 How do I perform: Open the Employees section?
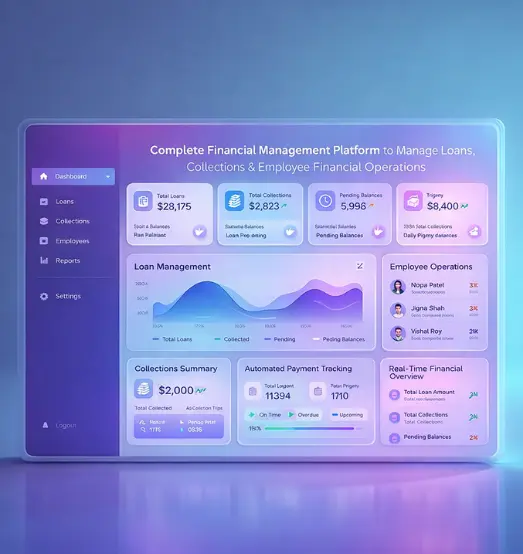click(x=72, y=241)
